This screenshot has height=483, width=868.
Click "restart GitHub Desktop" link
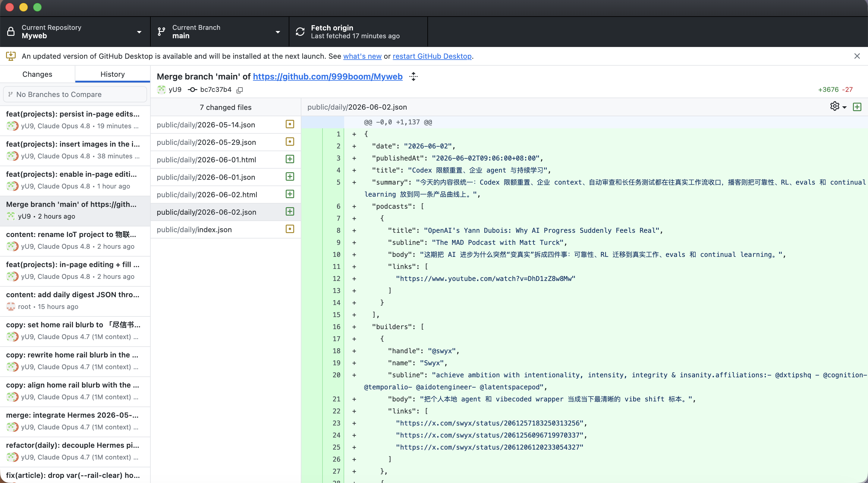(432, 56)
